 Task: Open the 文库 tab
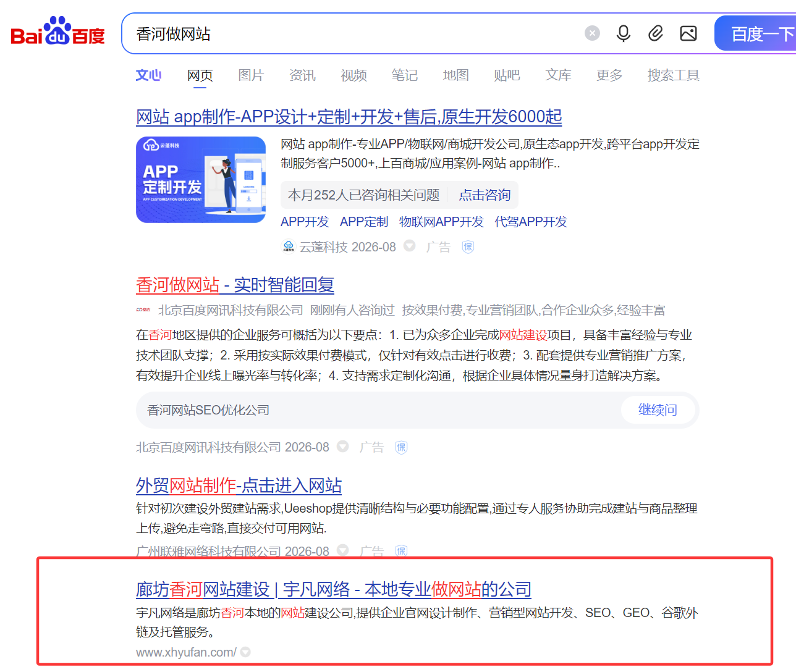coord(558,75)
